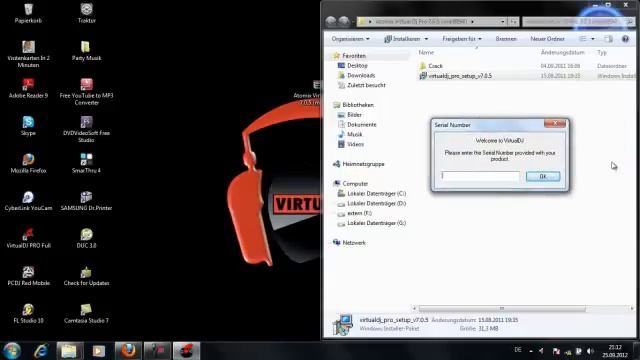Select the Party Musik folder icon

(86, 51)
